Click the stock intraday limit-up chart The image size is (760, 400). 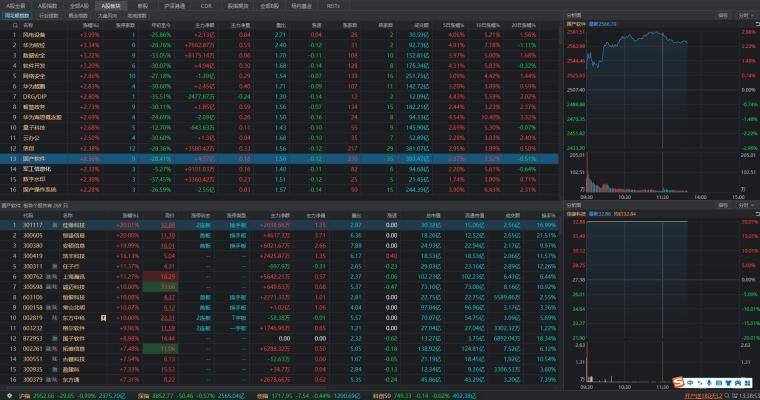(x=663, y=280)
